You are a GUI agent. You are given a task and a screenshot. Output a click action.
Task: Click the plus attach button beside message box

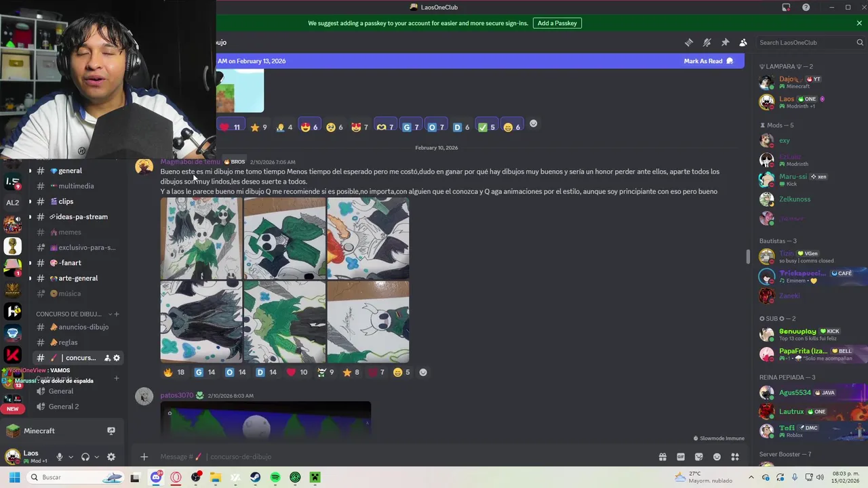pos(144,457)
